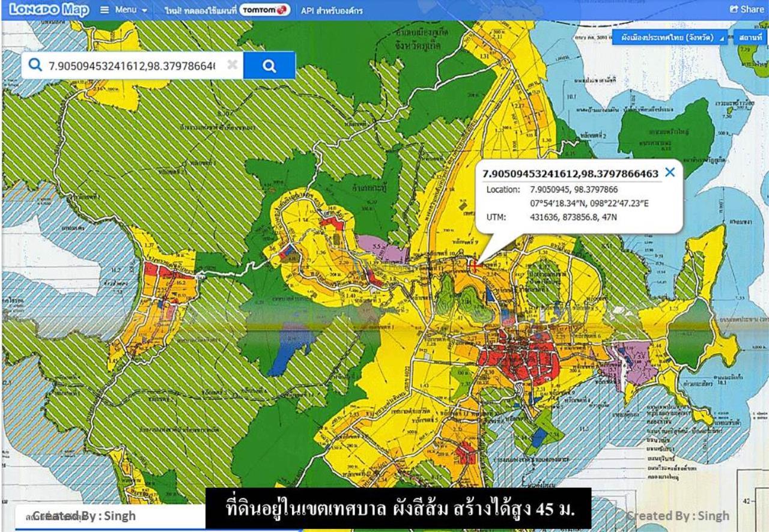Open the API สำหรับองค์กร link
This screenshot has width=769, height=532.
[339, 10]
